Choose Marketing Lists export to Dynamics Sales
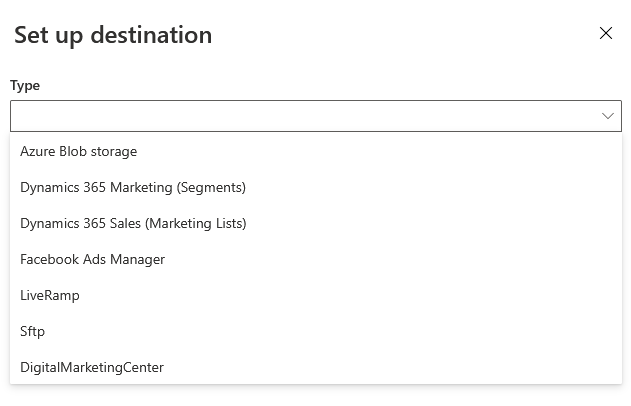Screen dimensions: 631x406 (x=133, y=223)
